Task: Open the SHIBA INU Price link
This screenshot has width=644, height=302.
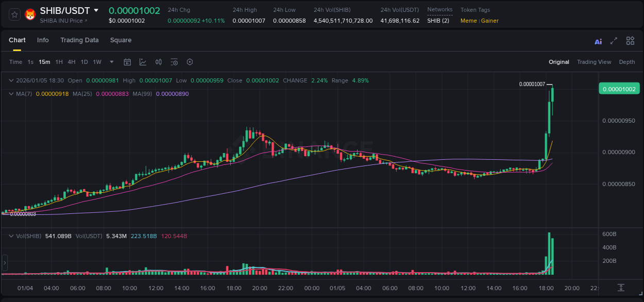Action: pos(62,21)
